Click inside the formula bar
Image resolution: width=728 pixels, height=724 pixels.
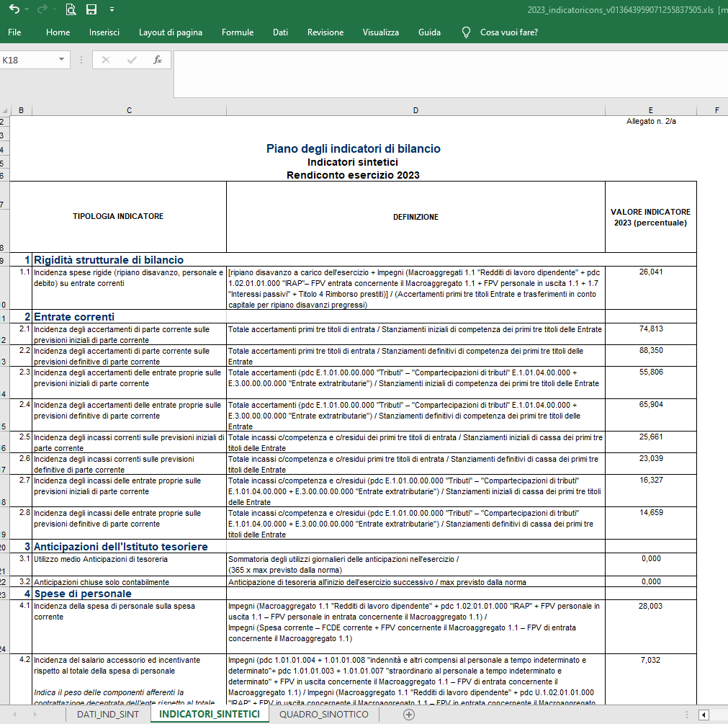pyautogui.click(x=450, y=74)
